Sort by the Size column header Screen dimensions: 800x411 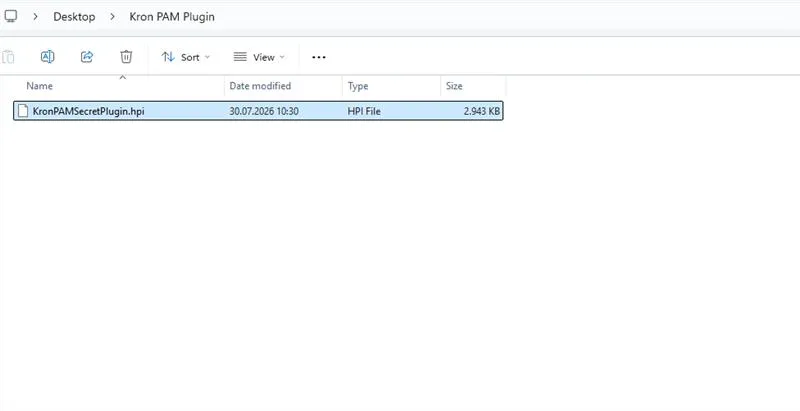coord(454,86)
